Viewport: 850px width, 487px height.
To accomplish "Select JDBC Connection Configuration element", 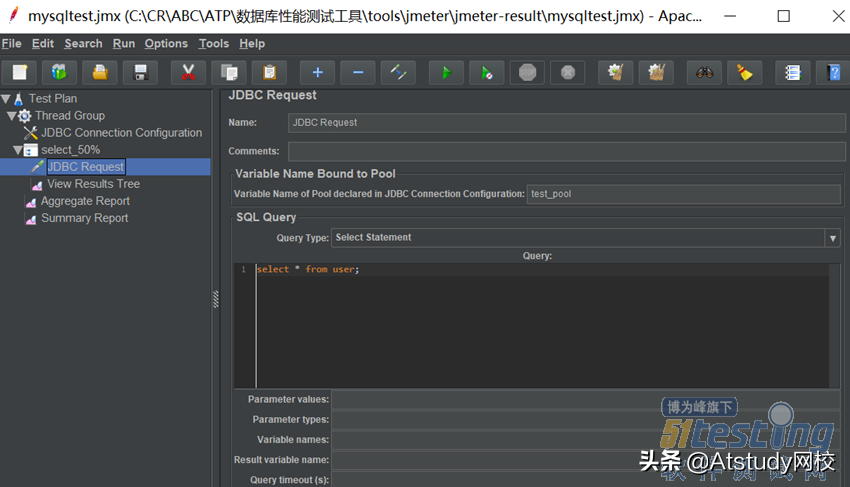I will click(x=121, y=133).
